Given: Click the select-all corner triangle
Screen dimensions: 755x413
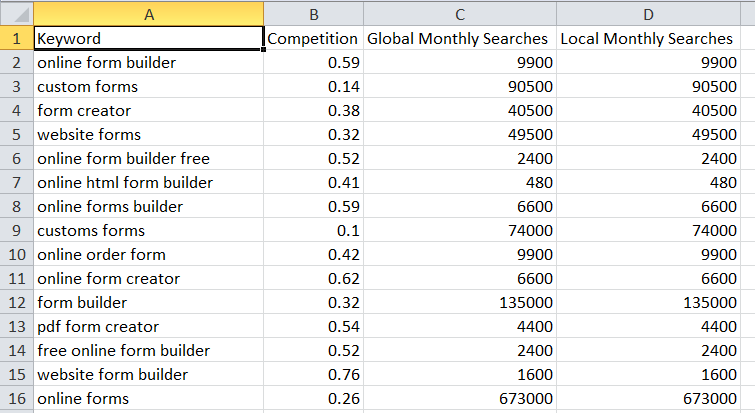Looking at the screenshot, I should pos(16,14).
